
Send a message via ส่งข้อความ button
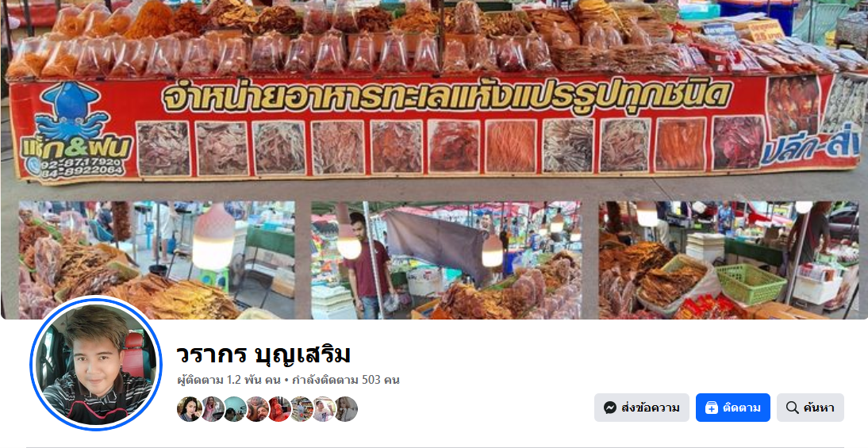click(642, 408)
